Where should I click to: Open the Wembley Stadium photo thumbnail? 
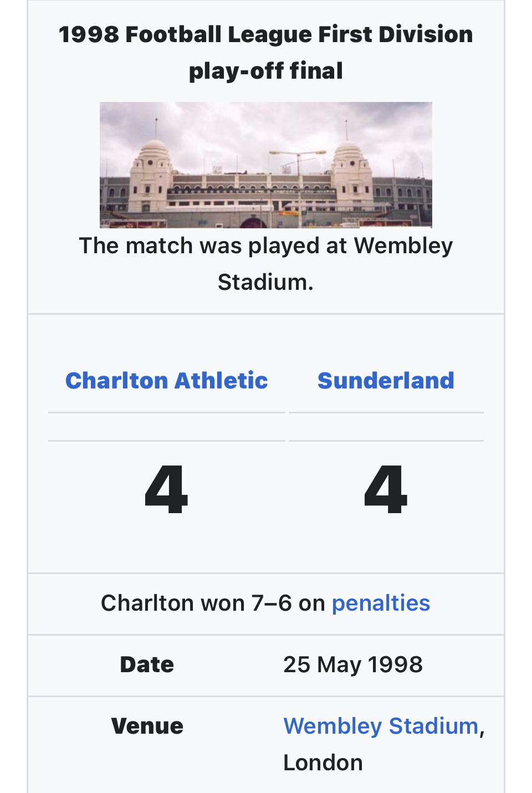click(266, 165)
